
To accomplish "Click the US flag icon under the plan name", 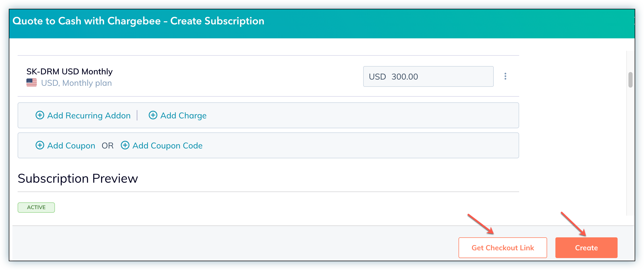I will pyautogui.click(x=32, y=83).
